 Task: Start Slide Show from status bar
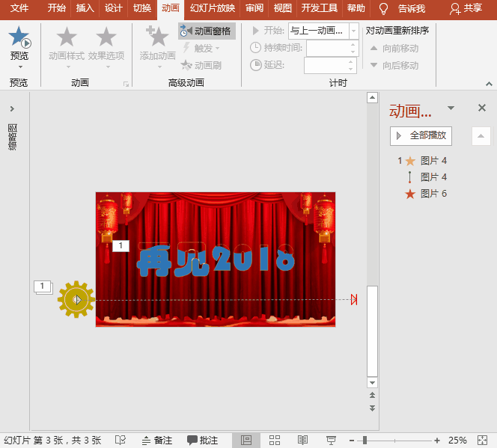coord(331,441)
